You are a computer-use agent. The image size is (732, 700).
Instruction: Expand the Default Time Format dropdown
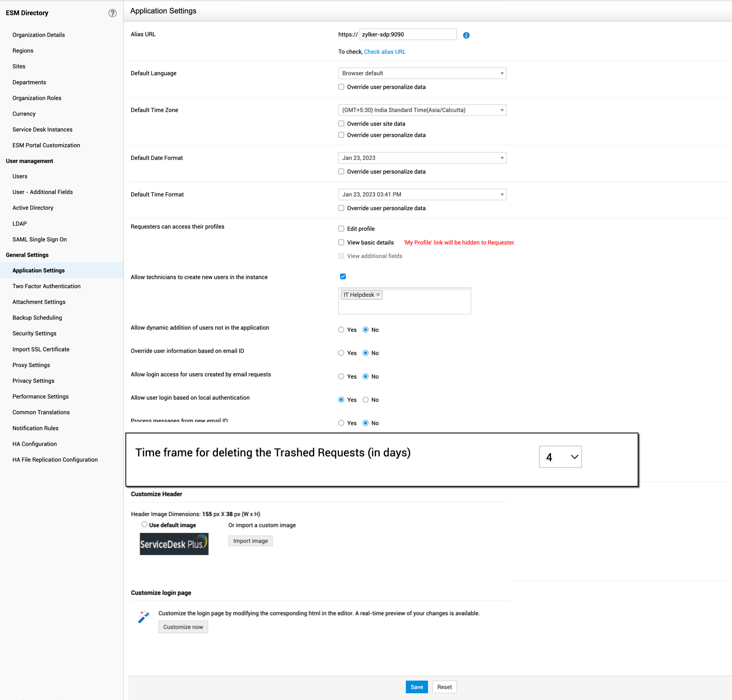click(x=422, y=195)
